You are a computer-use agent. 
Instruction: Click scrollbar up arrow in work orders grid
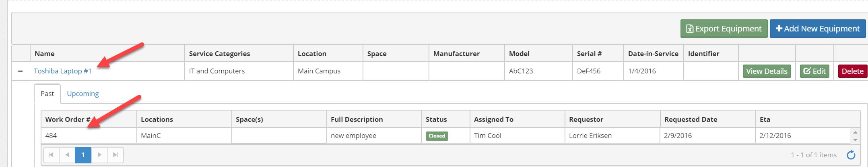click(855, 132)
